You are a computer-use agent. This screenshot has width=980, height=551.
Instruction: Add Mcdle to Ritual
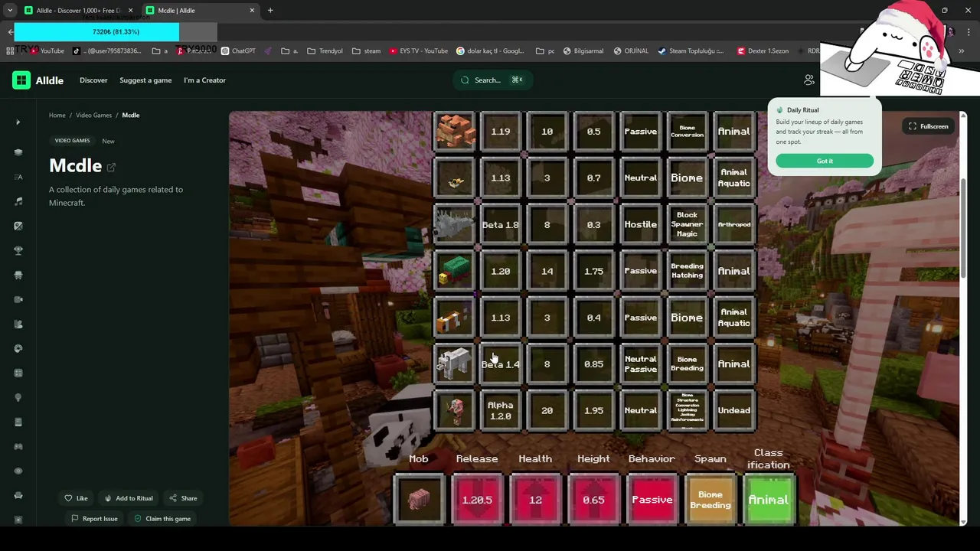click(x=129, y=498)
